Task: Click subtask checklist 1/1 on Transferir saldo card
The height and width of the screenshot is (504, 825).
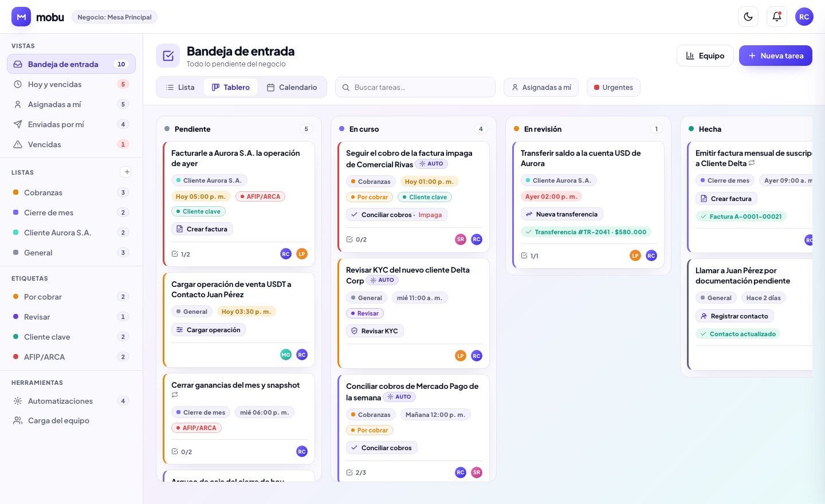Action: click(530, 256)
